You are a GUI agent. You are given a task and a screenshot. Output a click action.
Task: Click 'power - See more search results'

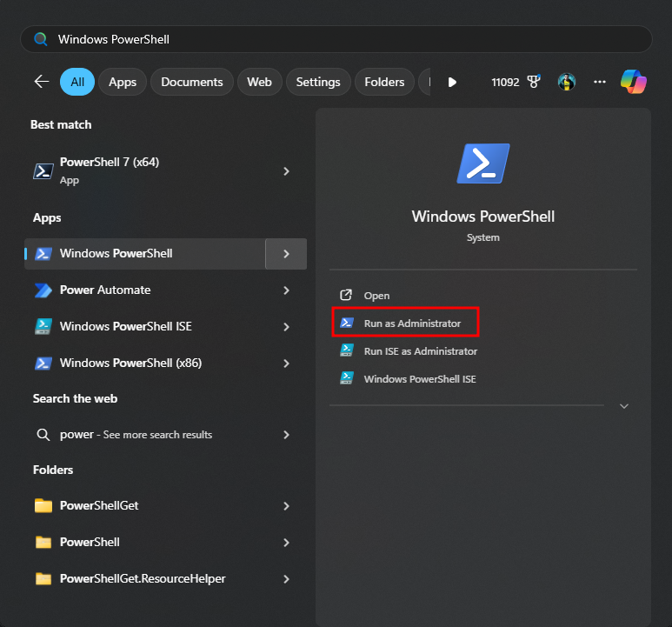point(136,435)
